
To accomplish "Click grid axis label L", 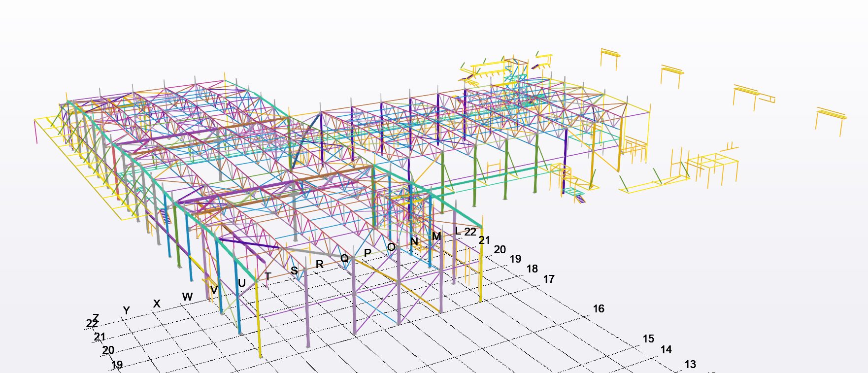I will coord(458,231).
